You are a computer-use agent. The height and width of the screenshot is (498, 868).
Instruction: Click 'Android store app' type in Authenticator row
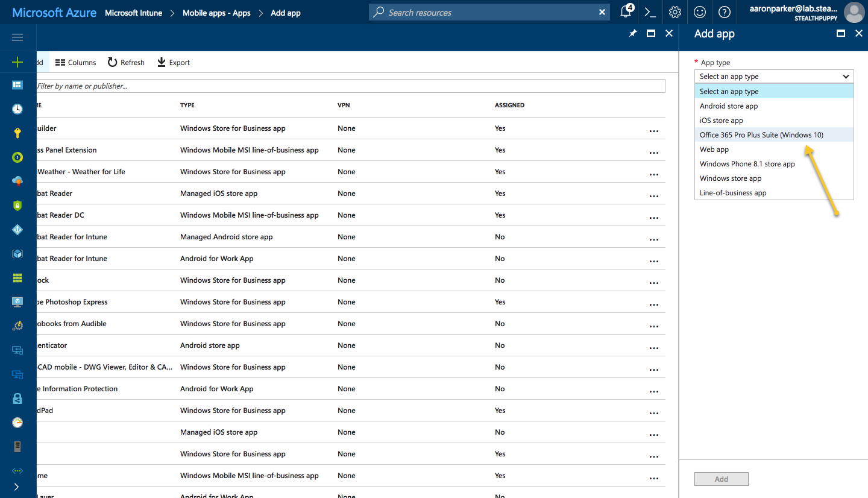tap(210, 345)
